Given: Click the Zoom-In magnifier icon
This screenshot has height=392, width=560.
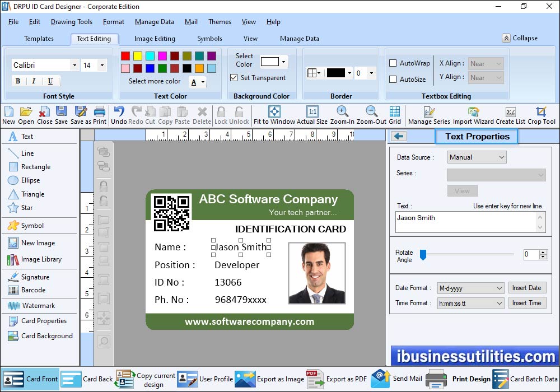Looking at the screenshot, I should 342,111.
